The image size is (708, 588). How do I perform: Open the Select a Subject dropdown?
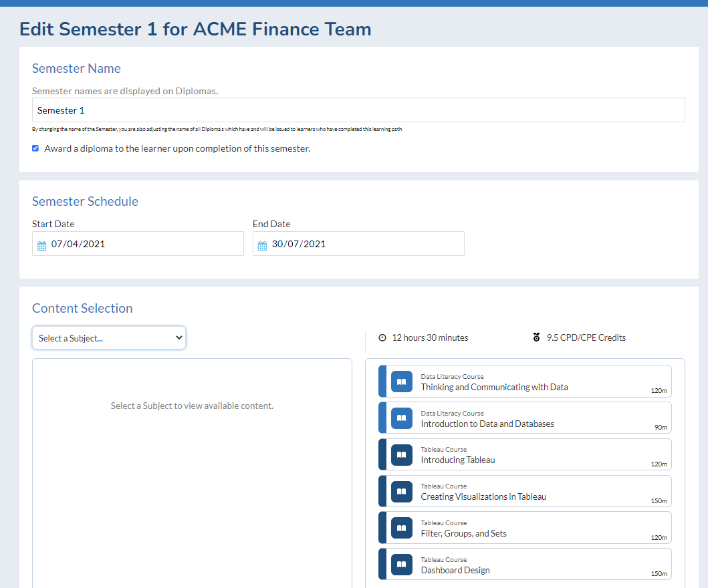[109, 338]
